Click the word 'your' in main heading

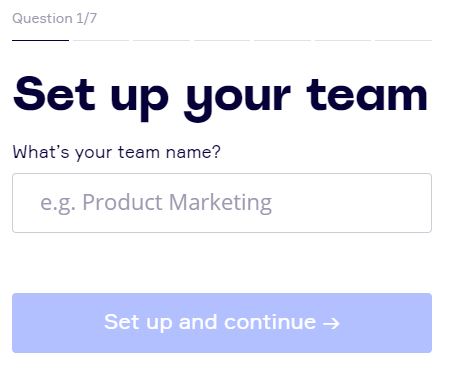coord(237,100)
